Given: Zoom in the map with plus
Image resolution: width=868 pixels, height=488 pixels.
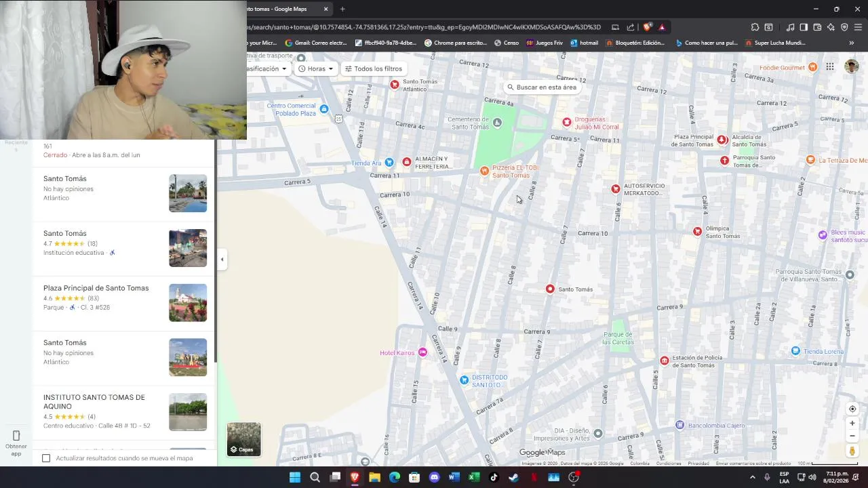Looking at the screenshot, I should click(852, 424).
